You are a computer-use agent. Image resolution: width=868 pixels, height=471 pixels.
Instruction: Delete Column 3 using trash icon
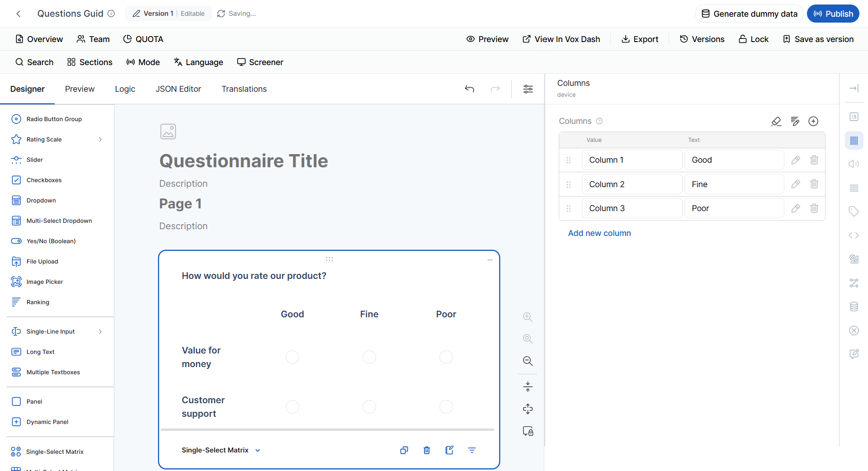[x=814, y=208]
